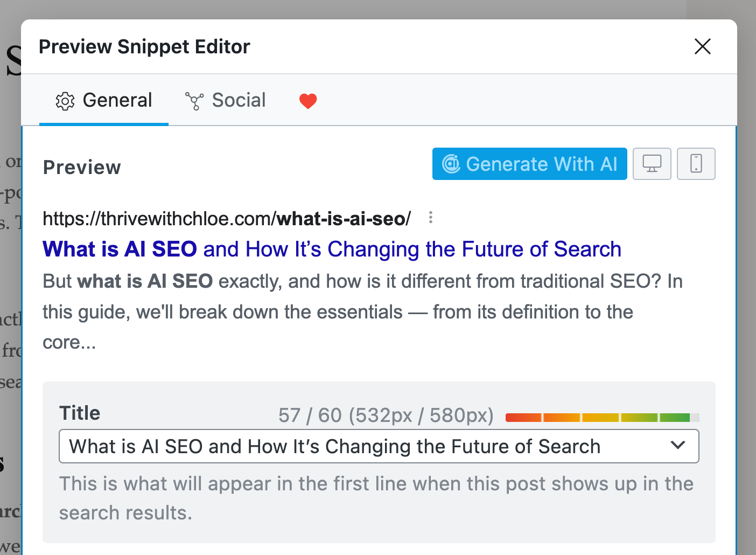Viewport: 756px width, 555px height.
Task: Open the preview link What is AI SEO
Action: pyautogui.click(x=331, y=249)
